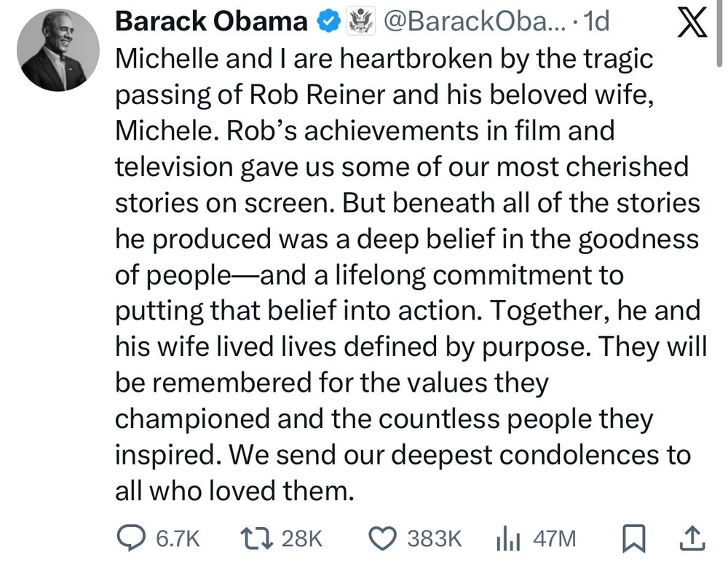Click the Barack Obama display name

pos(212,23)
